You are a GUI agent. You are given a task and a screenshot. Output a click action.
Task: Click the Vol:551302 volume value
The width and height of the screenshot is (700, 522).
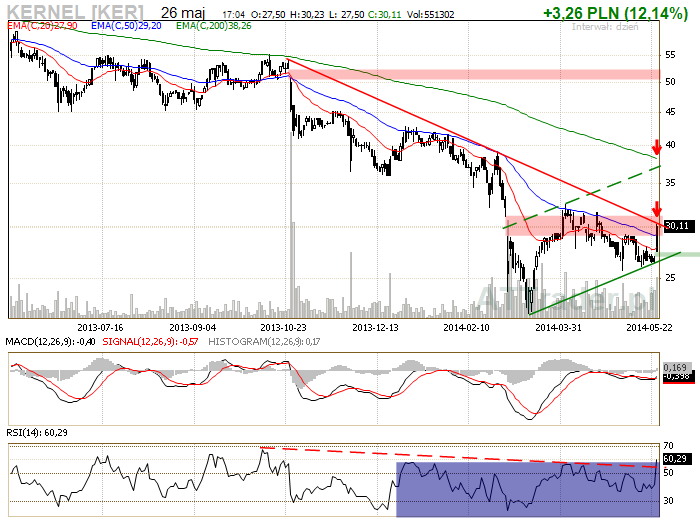pos(430,15)
